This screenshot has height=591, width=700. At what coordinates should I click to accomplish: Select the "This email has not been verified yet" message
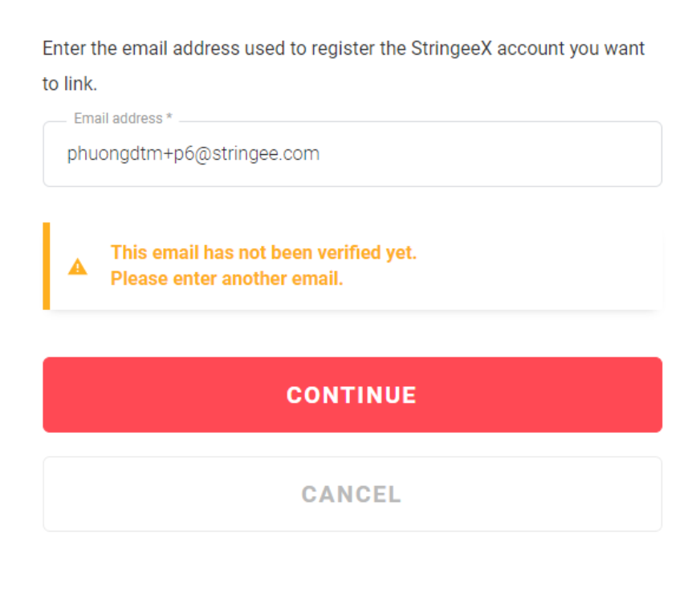pos(263,253)
